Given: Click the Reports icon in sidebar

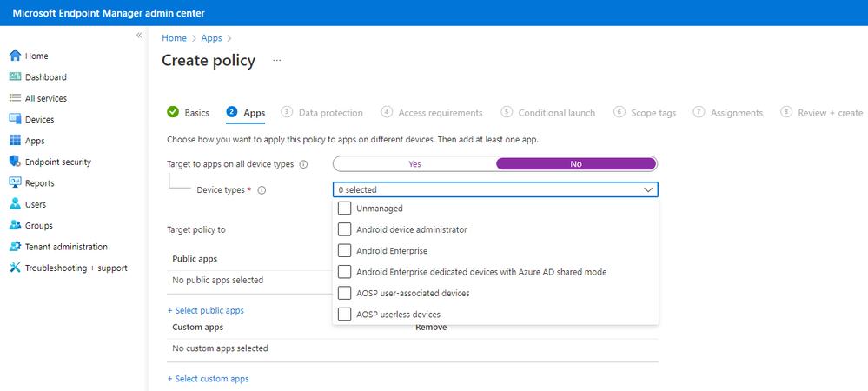Looking at the screenshot, I should coord(16,182).
